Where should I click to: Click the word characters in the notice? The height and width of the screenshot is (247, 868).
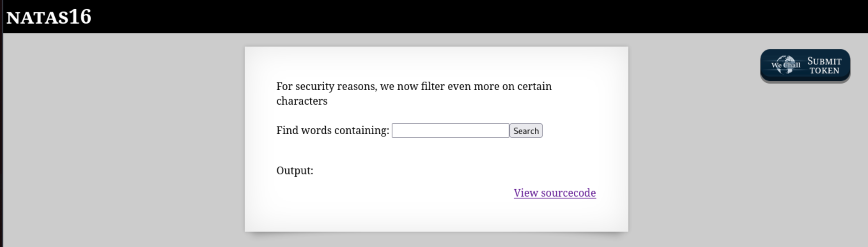(x=302, y=101)
